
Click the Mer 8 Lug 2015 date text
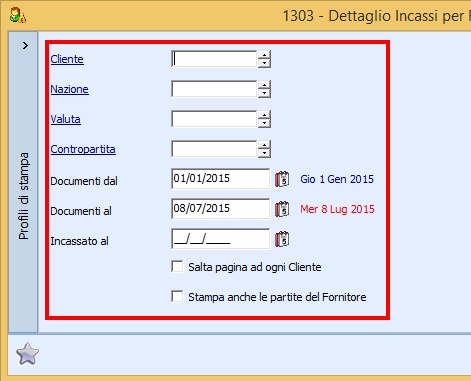pyautogui.click(x=337, y=209)
